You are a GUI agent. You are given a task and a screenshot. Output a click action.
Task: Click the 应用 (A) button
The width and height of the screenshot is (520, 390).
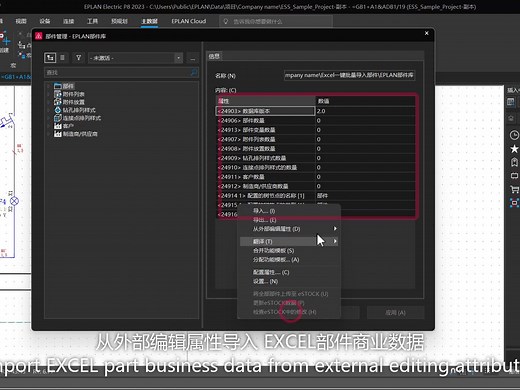pyautogui.click(x=395, y=313)
